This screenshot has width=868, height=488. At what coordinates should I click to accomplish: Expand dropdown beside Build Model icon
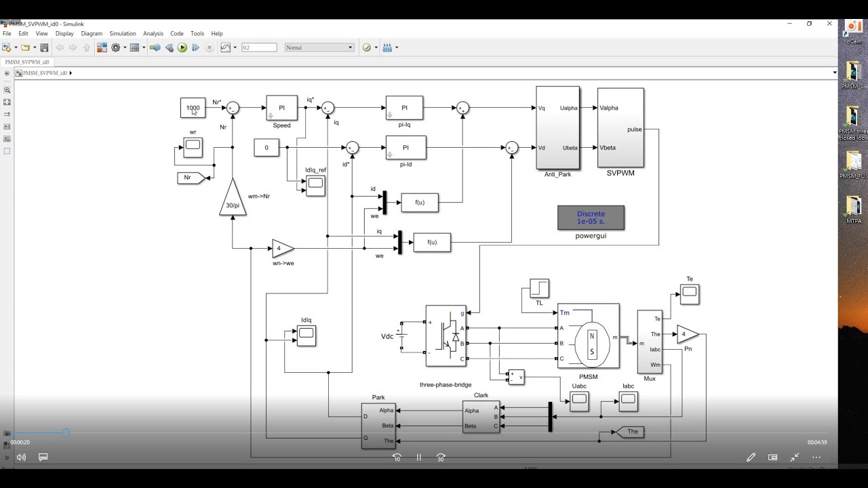(397, 47)
